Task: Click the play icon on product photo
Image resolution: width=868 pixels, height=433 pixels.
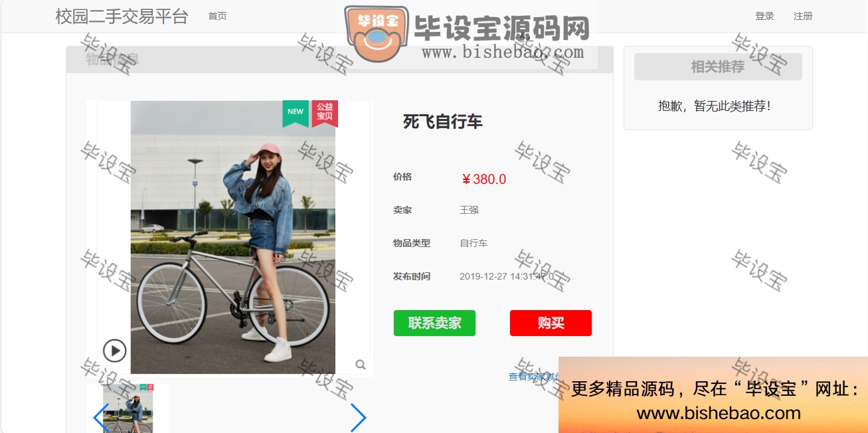Action: (x=114, y=351)
